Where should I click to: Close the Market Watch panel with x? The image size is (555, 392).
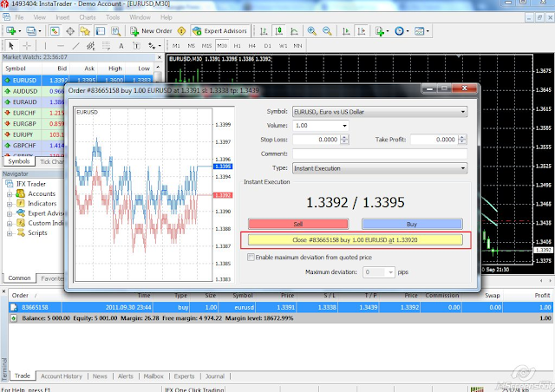(160, 57)
